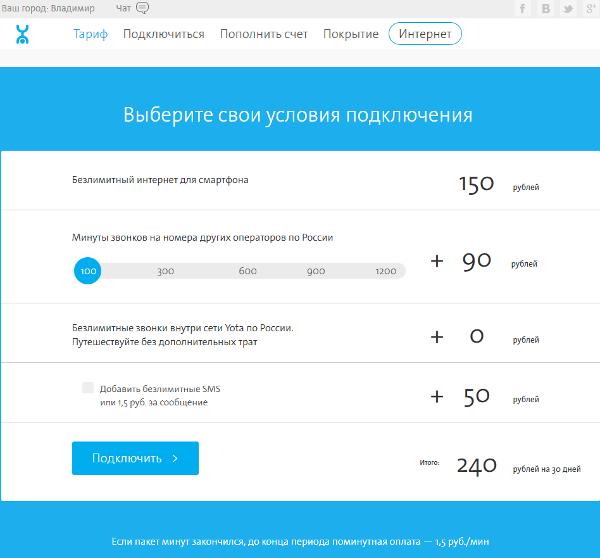Open the Покрытие menu item
The height and width of the screenshot is (558, 600).
[351, 34]
